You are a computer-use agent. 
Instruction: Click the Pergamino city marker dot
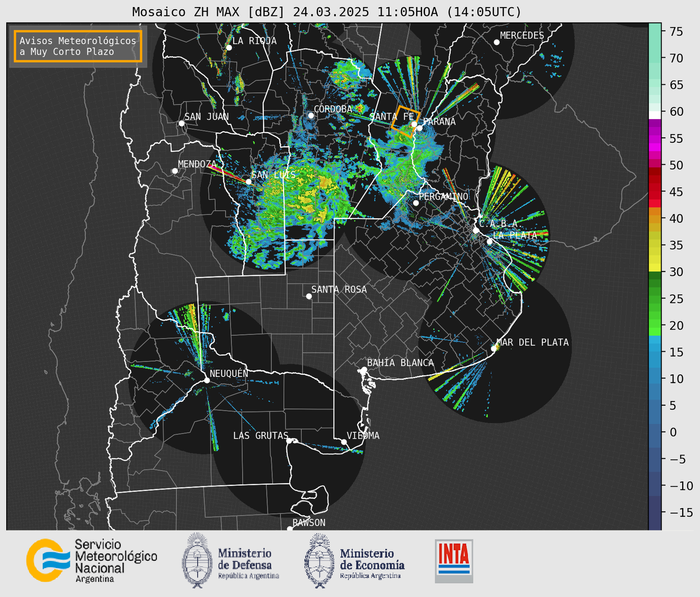416,203
